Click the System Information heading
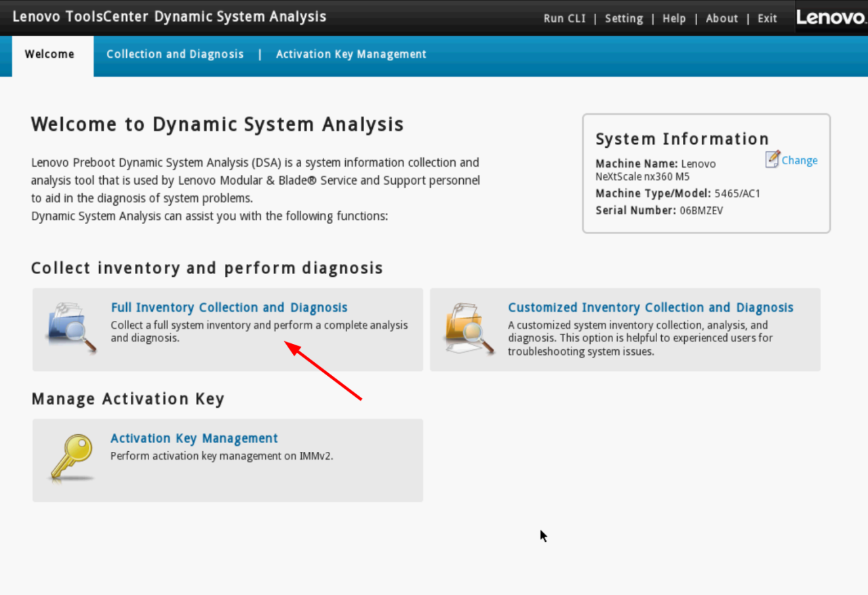Viewport: 868px width, 595px height. click(682, 139)
